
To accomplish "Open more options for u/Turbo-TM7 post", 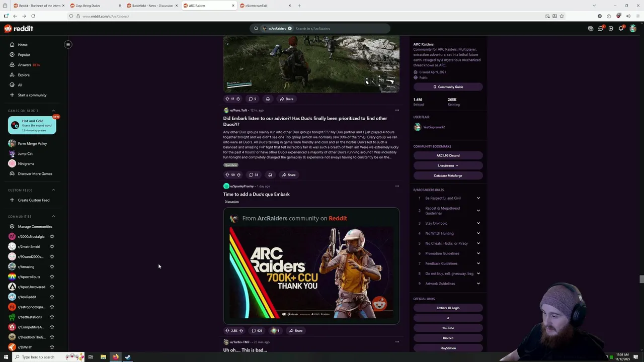I will pyautogui.click(x=397, y=342).
